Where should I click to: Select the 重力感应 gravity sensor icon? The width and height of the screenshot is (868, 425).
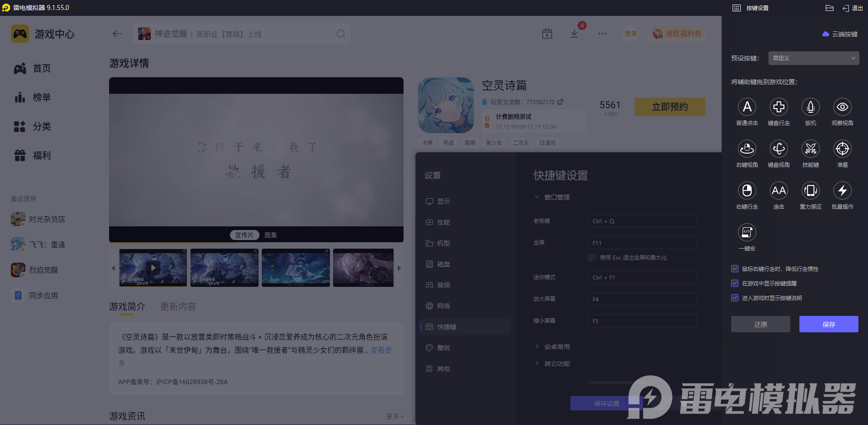[x=811, y=191]
